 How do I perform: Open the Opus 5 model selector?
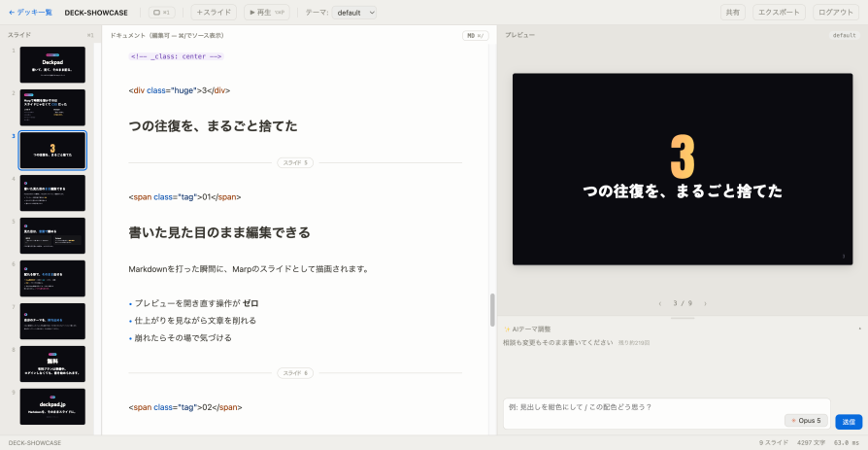coord(806,421)
